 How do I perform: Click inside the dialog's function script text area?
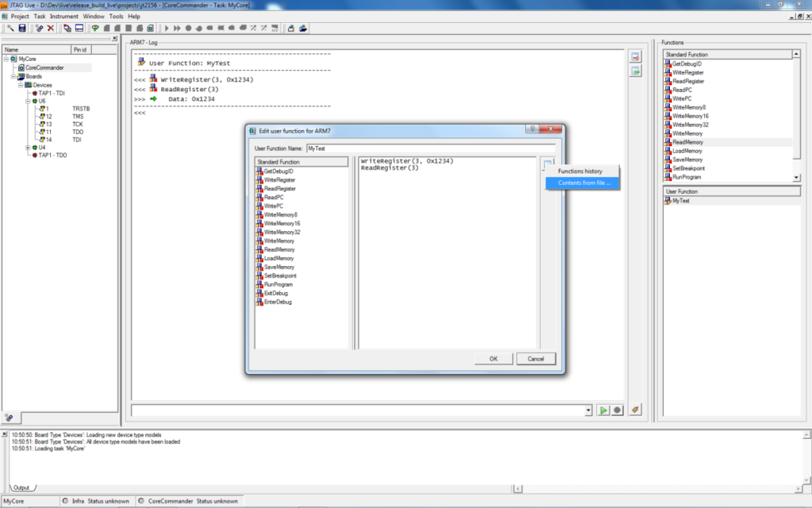pos(447,253)
